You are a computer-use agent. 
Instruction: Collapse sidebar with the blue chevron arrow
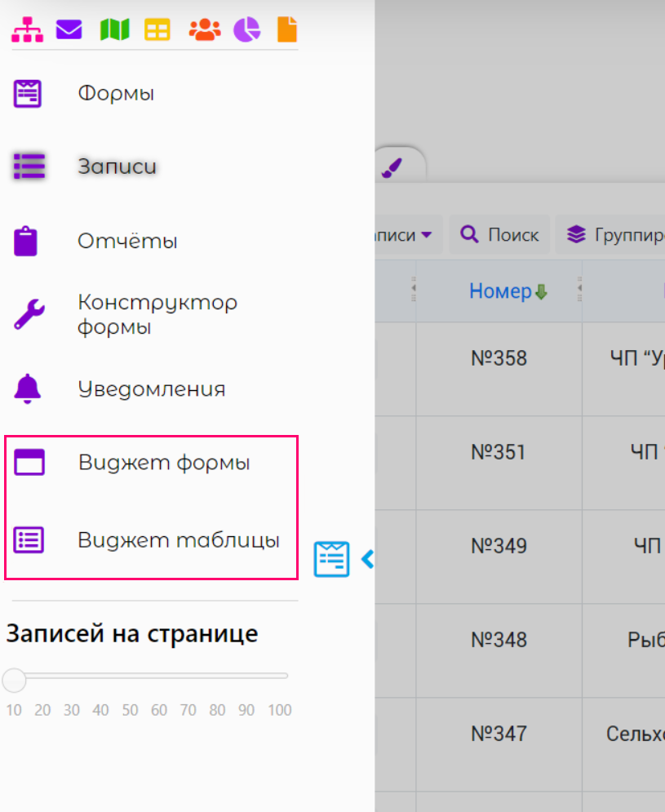point(367,559)
